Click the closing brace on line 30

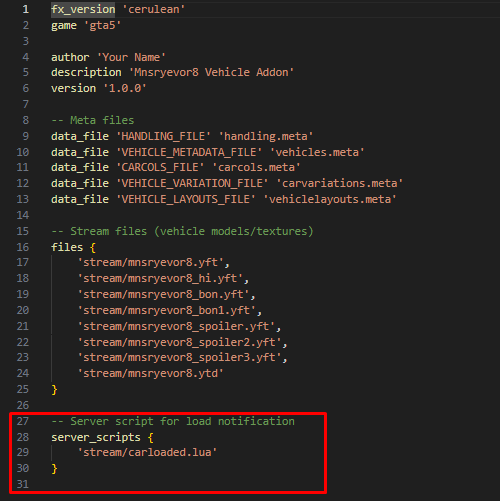point(54,469)
